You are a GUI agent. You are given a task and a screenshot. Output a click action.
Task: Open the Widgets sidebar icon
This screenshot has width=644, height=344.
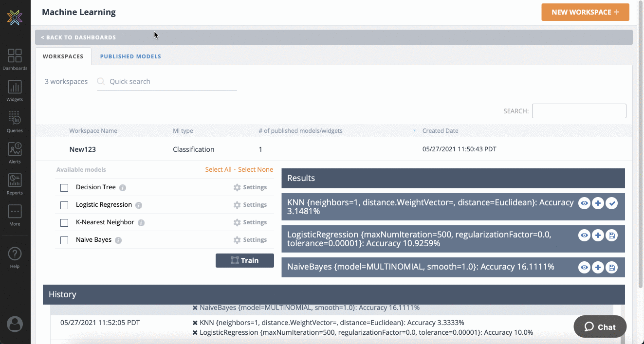(15, 90)
